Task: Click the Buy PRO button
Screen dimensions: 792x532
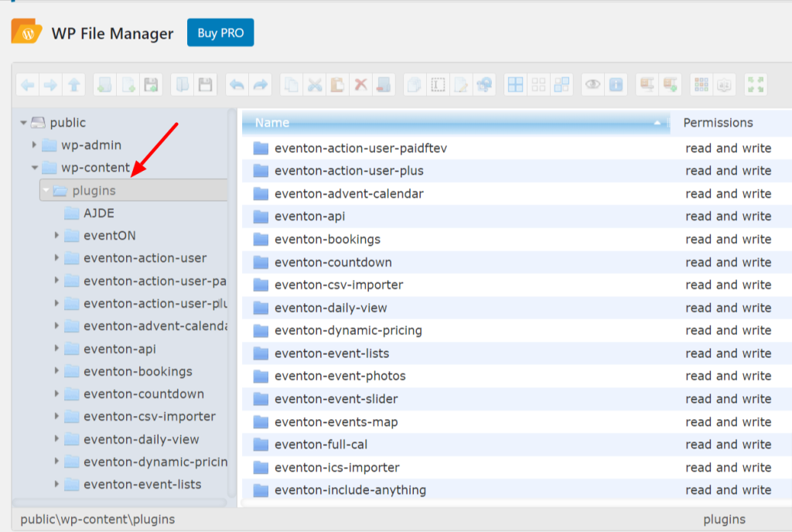Action: pyautogui.click(x=220, y=32)
